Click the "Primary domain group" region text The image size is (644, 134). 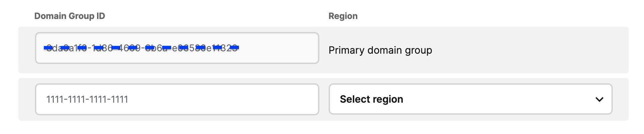point(380,50)
